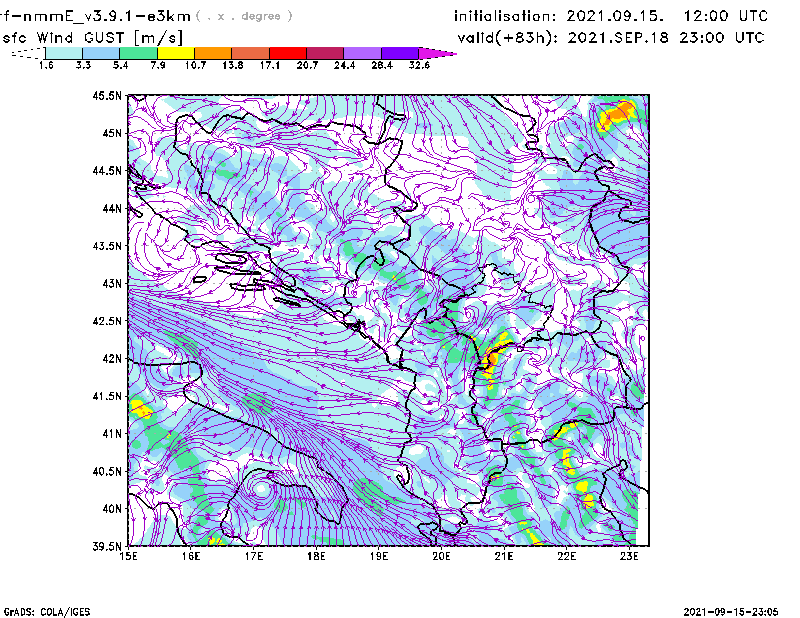800x618 pixels.
Task: Click the 16E longitude label
Action: (x=191, y=556)
